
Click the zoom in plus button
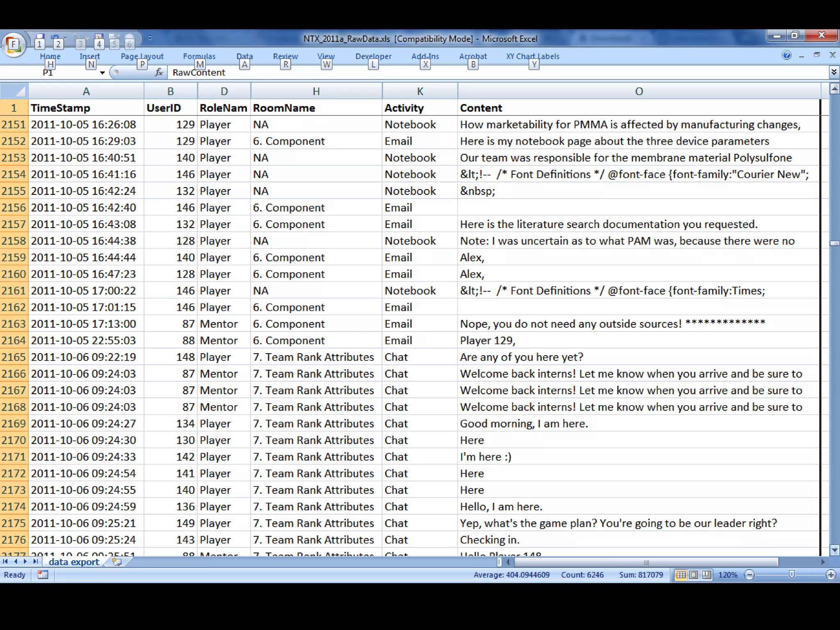pyautogui.click(x=831, y=575)
